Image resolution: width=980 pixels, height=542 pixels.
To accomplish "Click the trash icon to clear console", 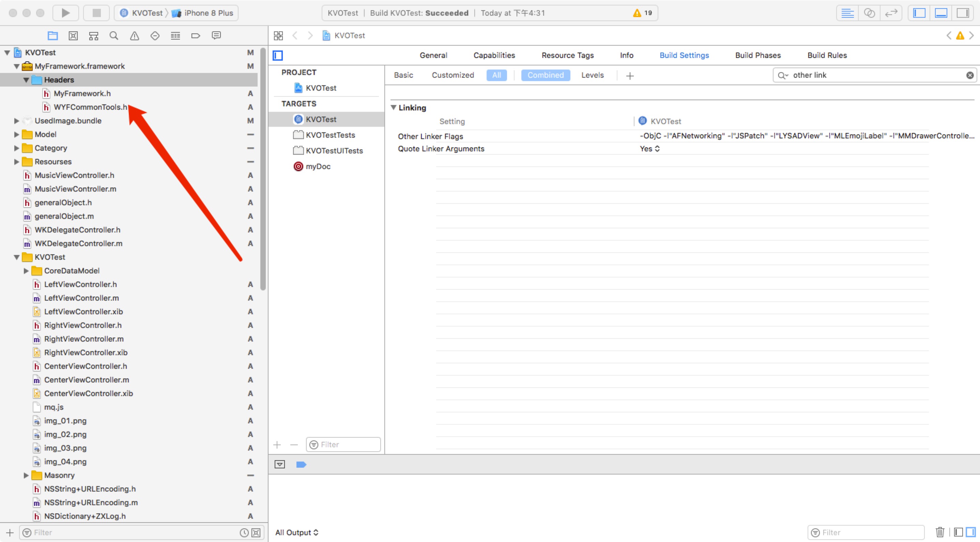I will (x=940, y=532).
